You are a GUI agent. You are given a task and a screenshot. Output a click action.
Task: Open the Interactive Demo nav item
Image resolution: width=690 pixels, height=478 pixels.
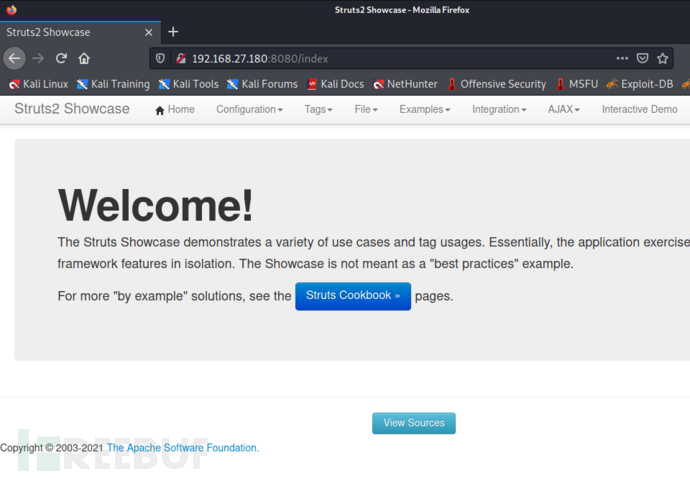[x=639, y=110]
